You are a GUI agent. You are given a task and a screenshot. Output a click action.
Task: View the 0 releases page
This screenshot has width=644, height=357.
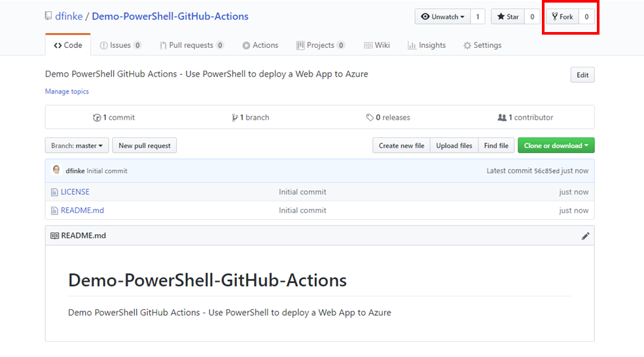388,117
